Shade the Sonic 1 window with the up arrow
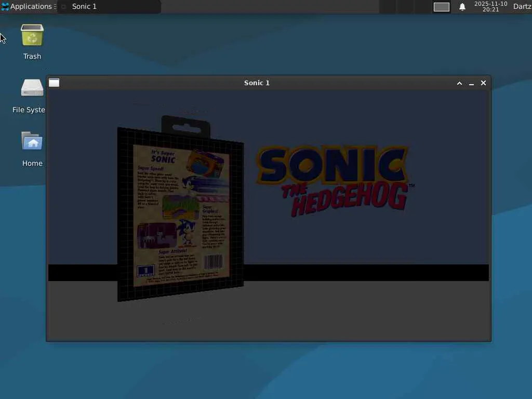 click(x=459, y=83)
